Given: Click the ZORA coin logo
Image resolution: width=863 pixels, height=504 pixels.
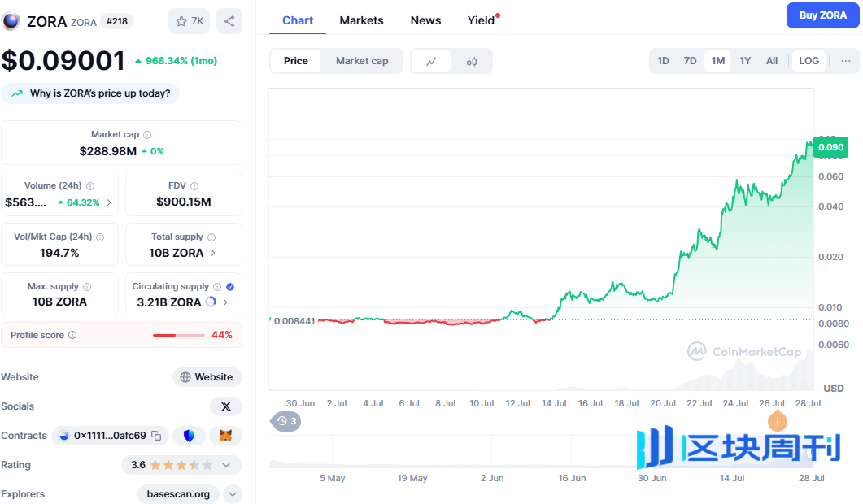Looking at the screenshot, I should pyautogui.click(x=11, y=21).
